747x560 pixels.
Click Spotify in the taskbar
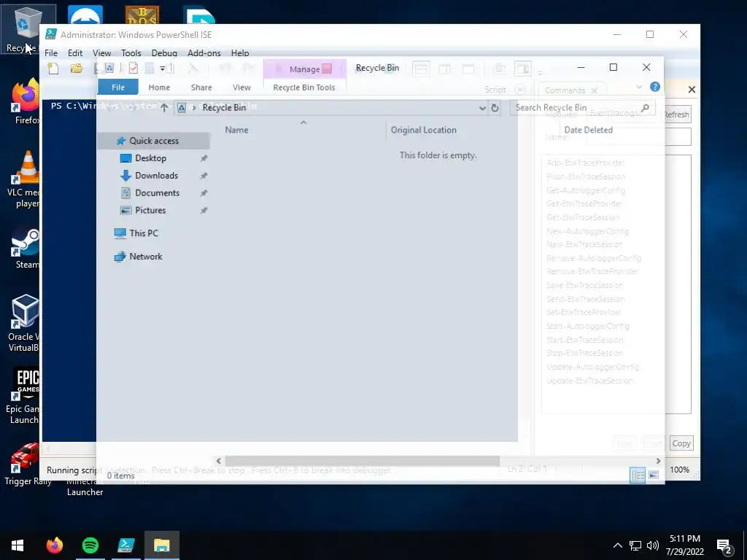[90, 545]
